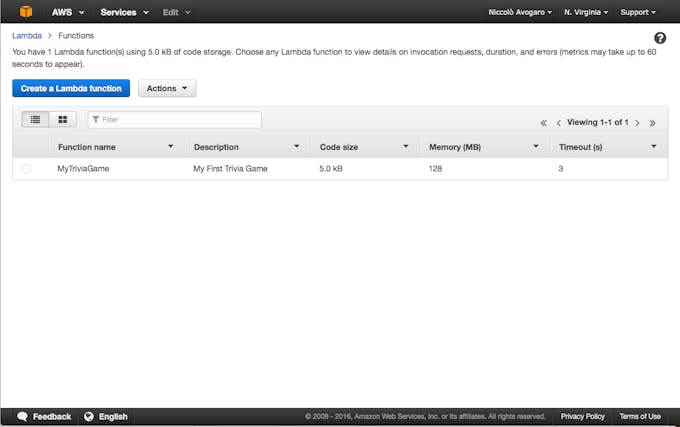Go to next page of results
The image size is (680, 427).
point(637,123)
